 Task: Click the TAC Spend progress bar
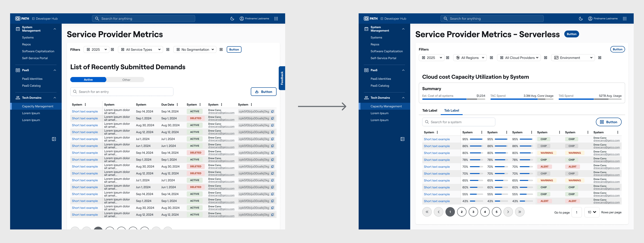[522, 99]
